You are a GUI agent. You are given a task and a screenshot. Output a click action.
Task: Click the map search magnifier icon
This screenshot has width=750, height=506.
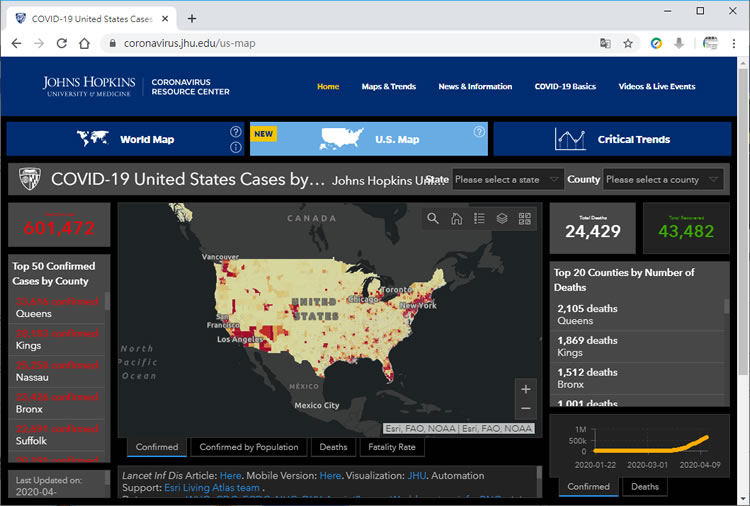[x=433, y=219]
